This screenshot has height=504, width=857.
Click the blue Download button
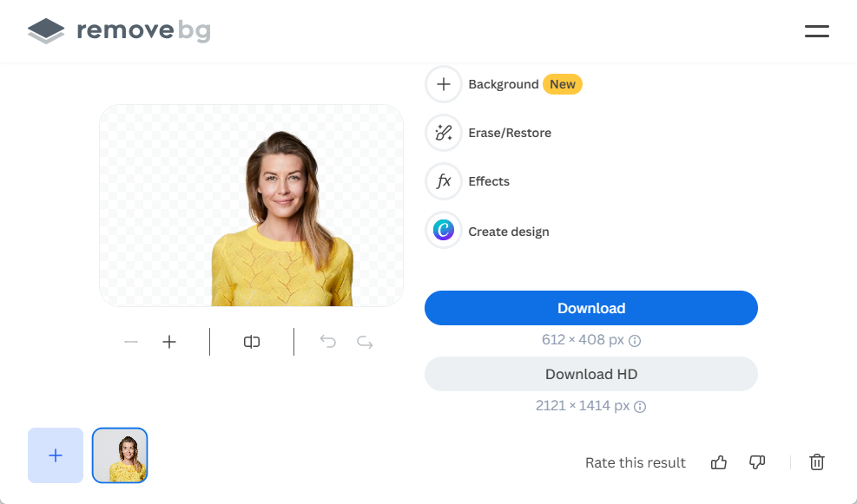point(590,308)
